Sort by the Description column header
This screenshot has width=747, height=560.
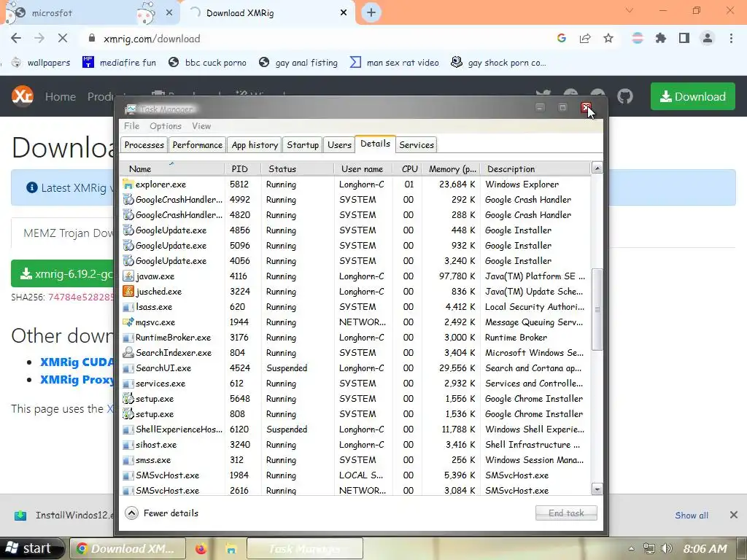(535, 169)
